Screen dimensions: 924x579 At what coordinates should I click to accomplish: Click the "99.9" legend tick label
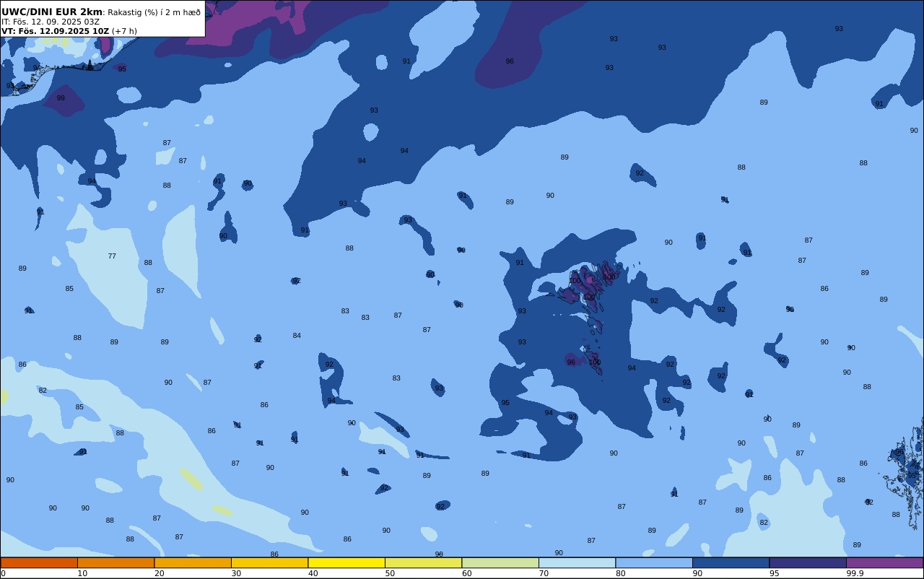[x=855, y=573]
